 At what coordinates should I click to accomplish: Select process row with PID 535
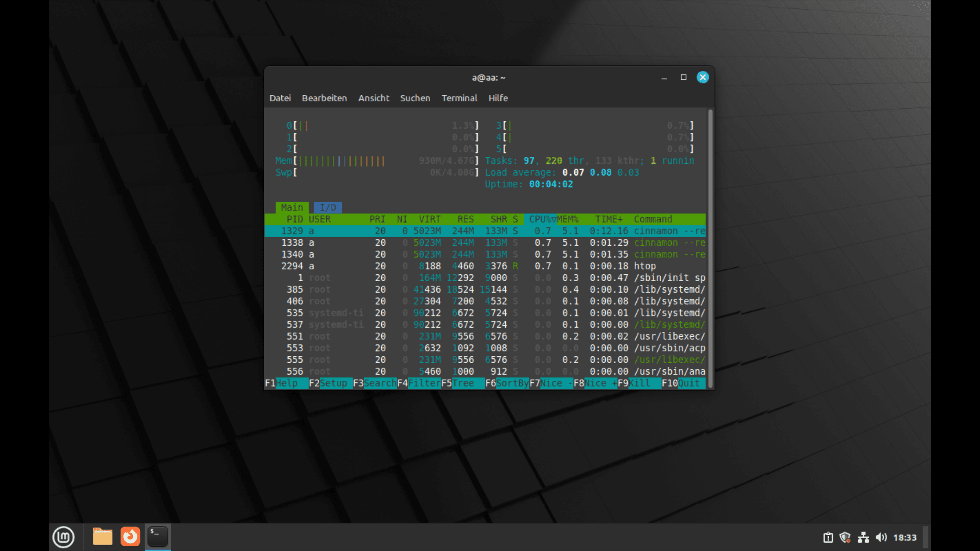[x=485, y=313]
